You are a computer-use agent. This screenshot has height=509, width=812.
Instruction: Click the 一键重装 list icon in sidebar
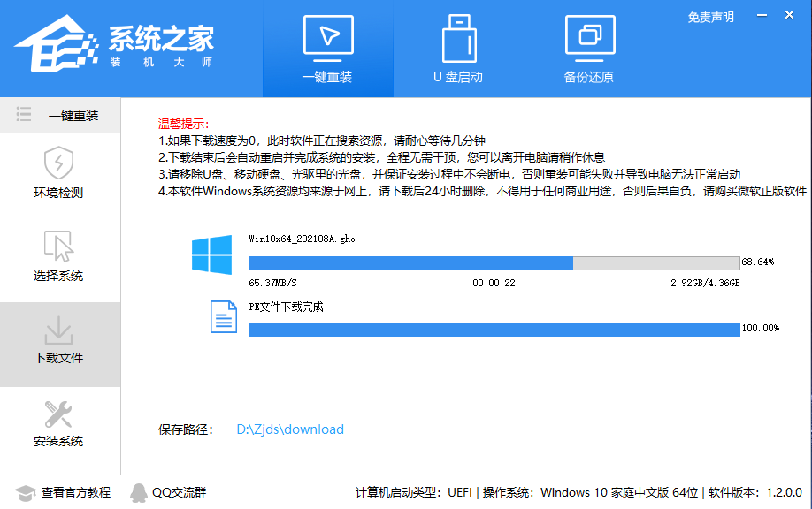coord(24,114)
